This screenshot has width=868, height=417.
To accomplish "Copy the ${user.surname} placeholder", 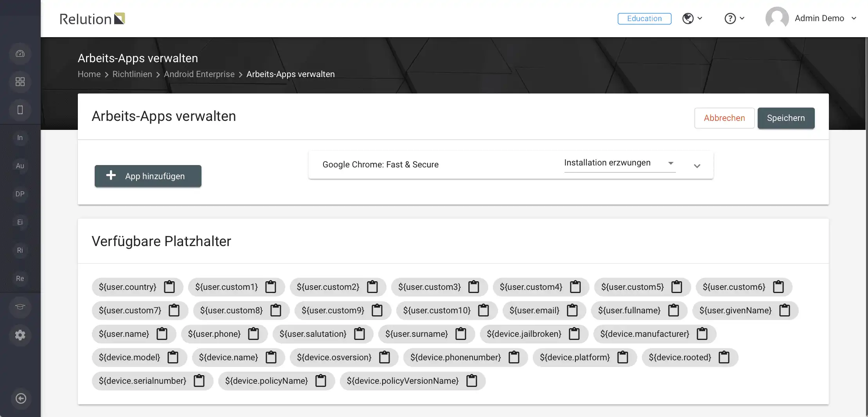I will 461,334.
